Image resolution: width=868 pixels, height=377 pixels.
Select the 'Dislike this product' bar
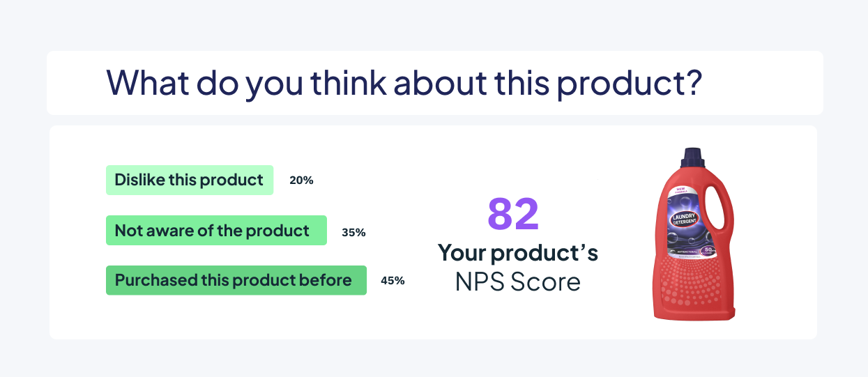(190, 180)
